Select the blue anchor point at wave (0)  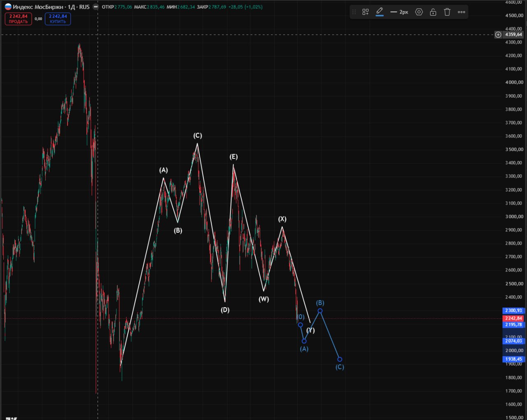(x=300, y=325)
